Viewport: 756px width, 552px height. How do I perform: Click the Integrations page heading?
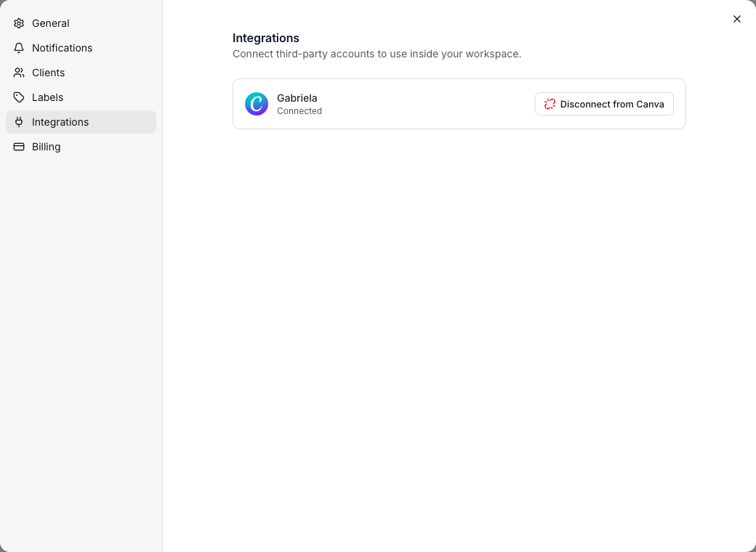pos(265,38)
